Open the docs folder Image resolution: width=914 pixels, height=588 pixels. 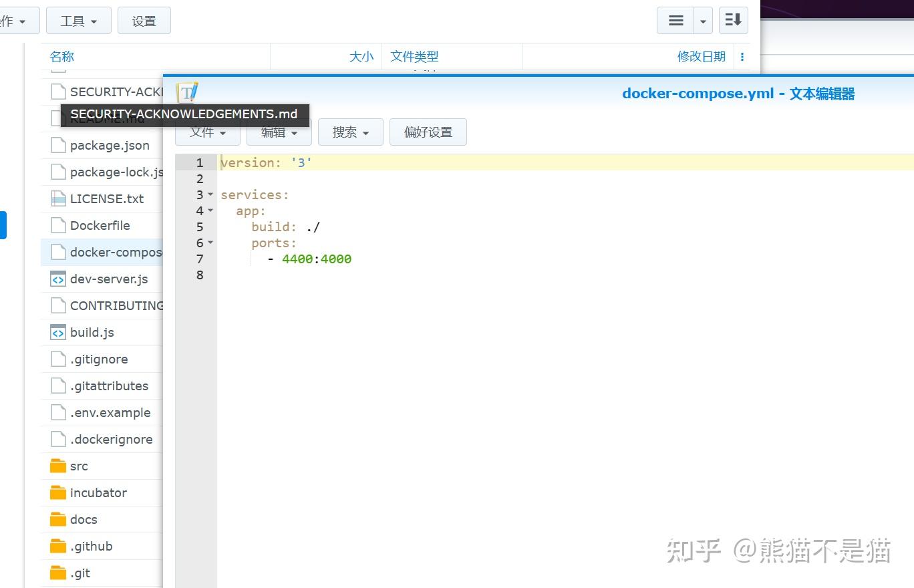[x=83, y=519]
